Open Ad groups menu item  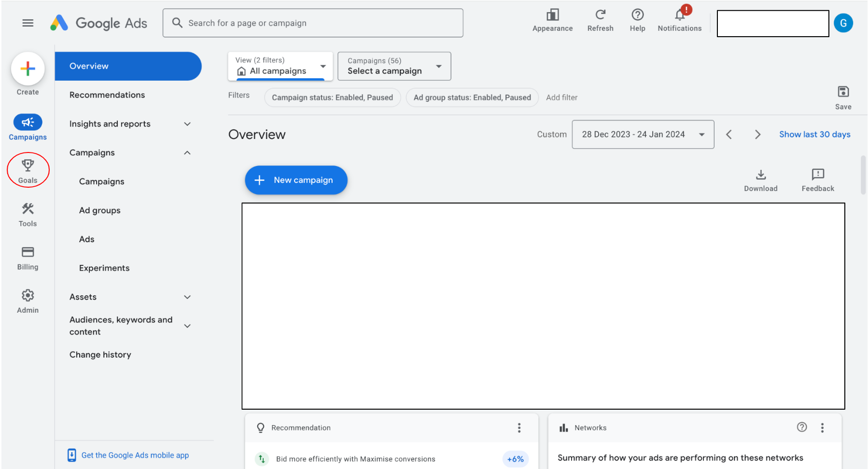(x=100, y=210)
